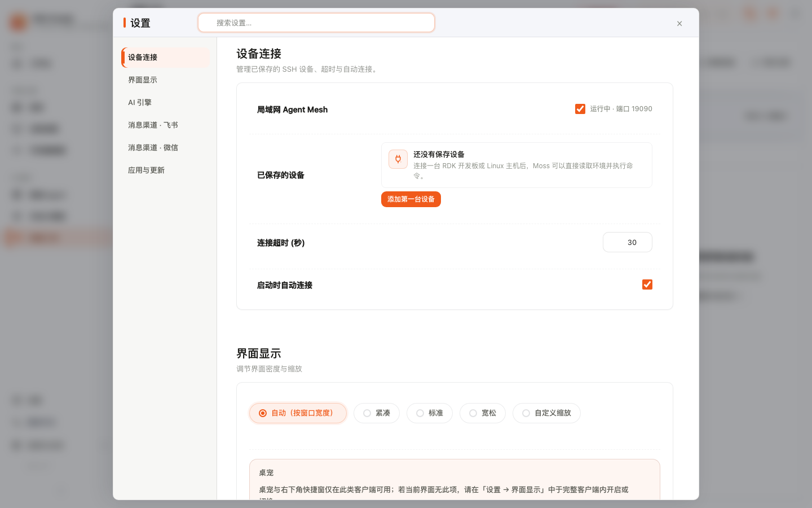The height and width of the screenshot is (508, 812).
Task: Open the 界面显示 settings section
Action: tap(165, 80)
